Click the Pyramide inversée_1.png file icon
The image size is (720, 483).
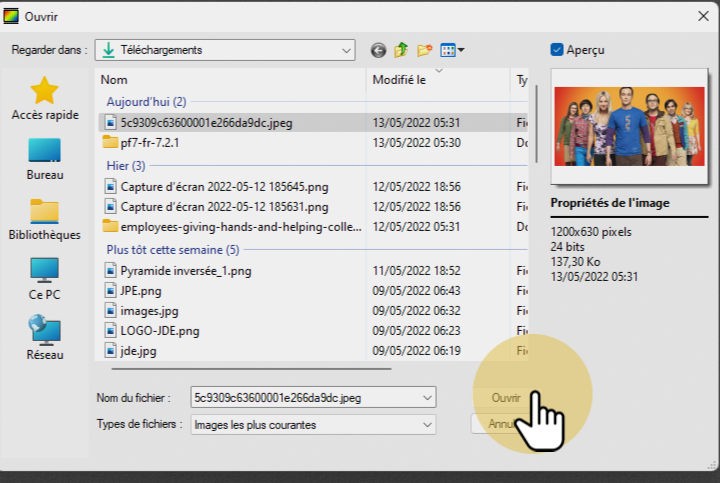110,270
